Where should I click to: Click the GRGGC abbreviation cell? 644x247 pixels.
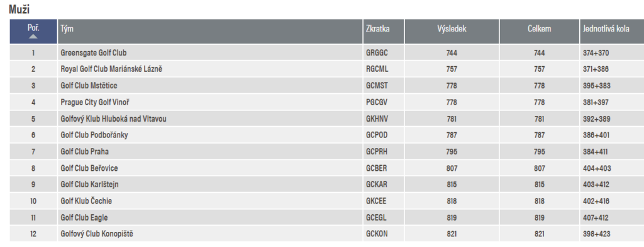(x=377, y=53)
